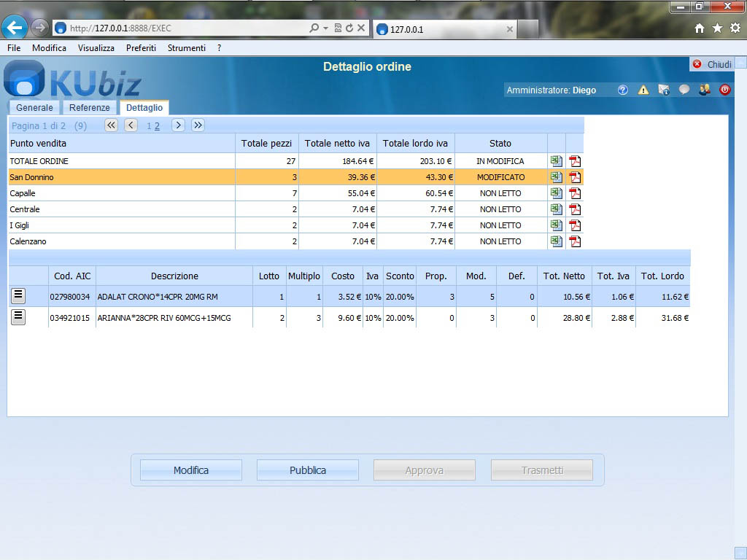Open row menu for ADALAT CRONO

coord(18,295)
